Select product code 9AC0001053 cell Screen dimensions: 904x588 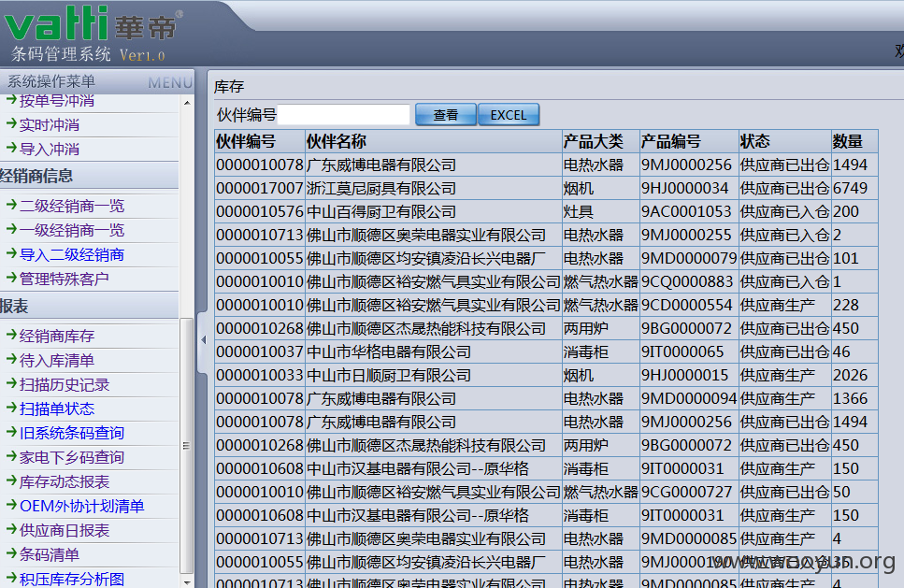[x=689, y=211]
